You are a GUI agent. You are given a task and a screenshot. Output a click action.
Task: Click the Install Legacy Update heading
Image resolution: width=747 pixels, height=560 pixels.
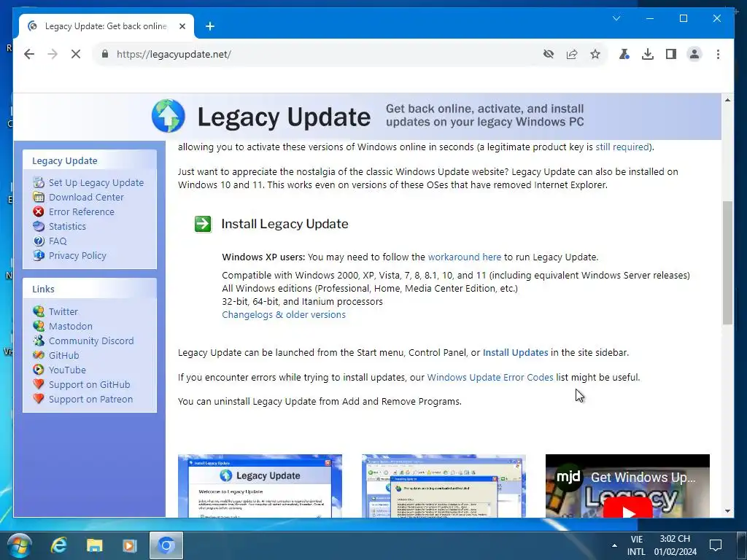[285, 224]
